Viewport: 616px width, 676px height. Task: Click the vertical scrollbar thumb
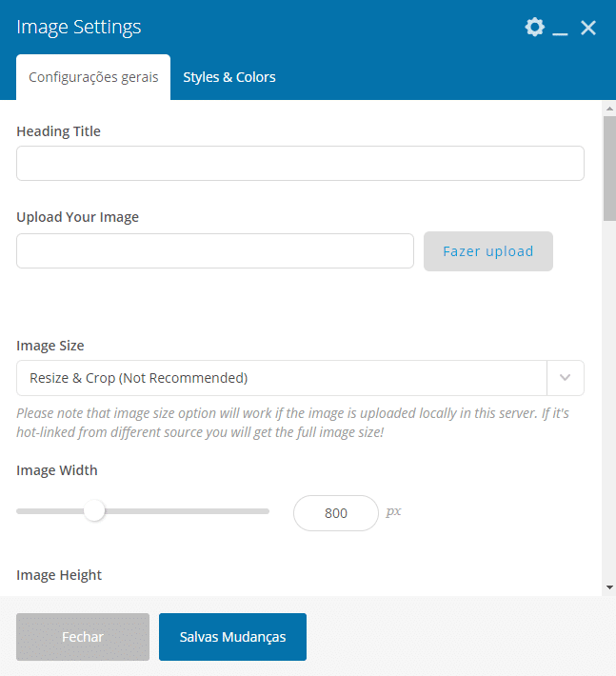click(x=609, y=169)
